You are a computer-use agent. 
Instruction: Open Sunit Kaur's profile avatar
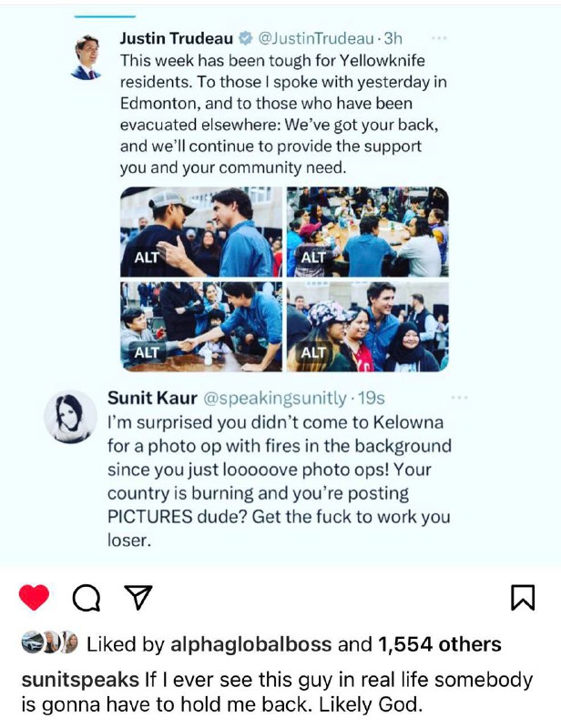pyautogui.click(x=71, y=417)
